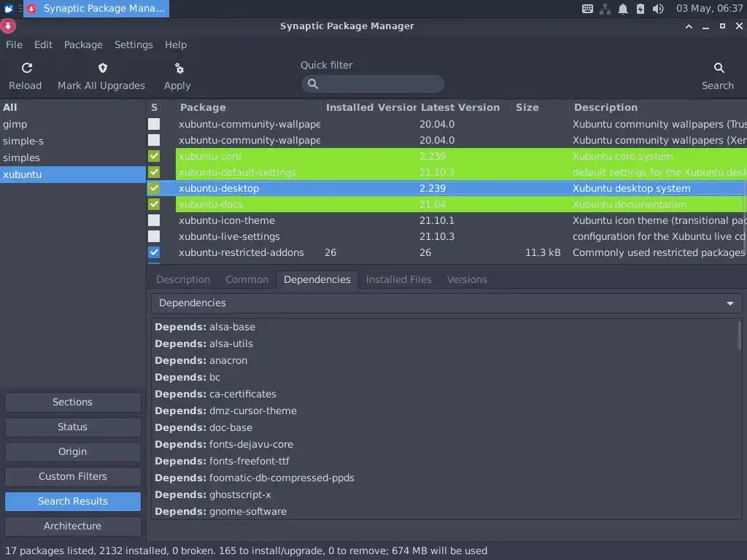Select 'simples' in search history list
The image size is (747, 560).
coord(73,157)
